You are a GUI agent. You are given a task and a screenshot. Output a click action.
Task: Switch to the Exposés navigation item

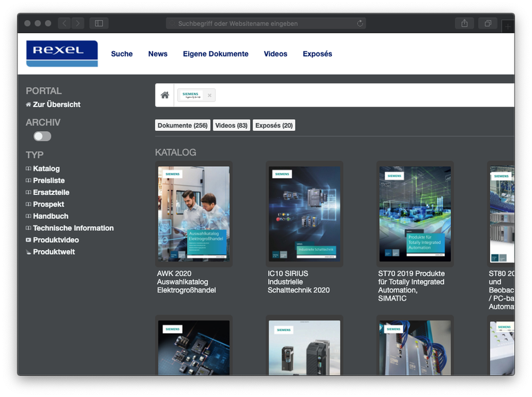pos(317,54)
